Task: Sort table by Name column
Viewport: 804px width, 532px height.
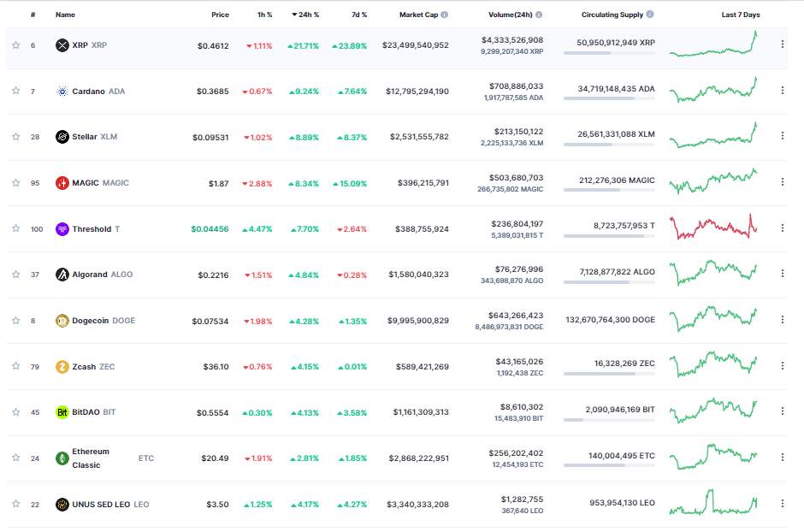Action: pos(65,15)
